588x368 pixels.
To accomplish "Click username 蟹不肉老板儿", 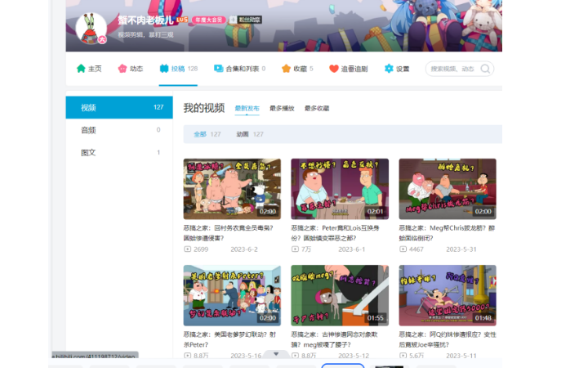I will tap(145, 20).
